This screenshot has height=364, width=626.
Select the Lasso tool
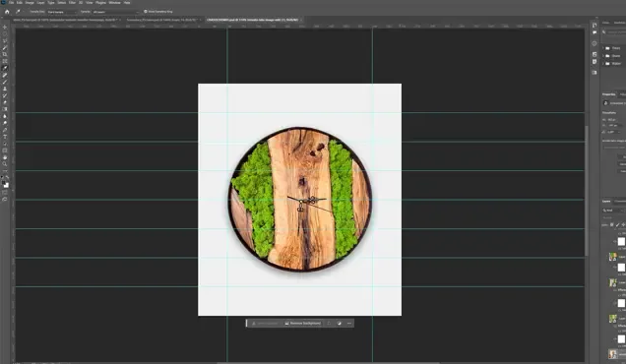(5, 41)
